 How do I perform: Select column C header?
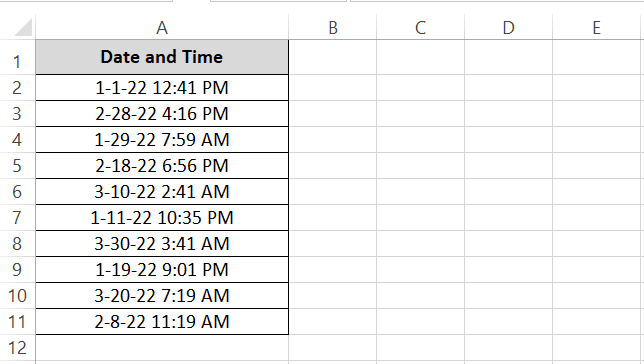[421, 28]
